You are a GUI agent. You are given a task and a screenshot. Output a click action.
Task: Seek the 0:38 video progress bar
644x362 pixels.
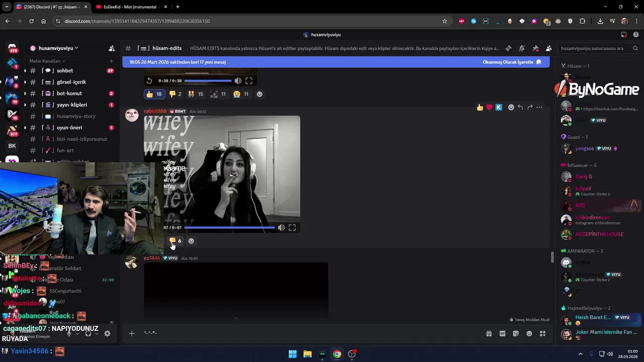[208, 80]
